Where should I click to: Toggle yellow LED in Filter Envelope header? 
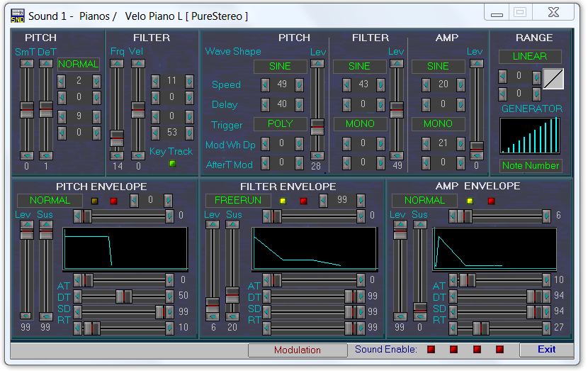(x=283, y=201)
